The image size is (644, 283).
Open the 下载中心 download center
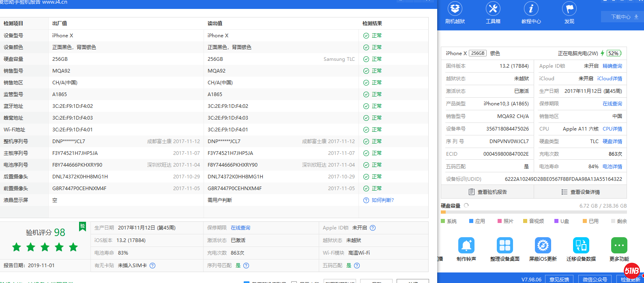[x=624, y=17]
